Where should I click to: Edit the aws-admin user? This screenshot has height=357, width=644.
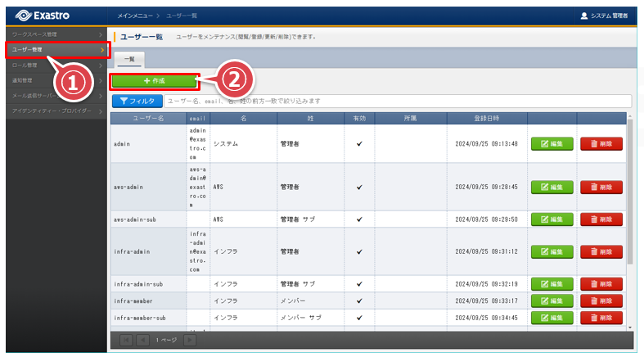(x=552, y=187)
